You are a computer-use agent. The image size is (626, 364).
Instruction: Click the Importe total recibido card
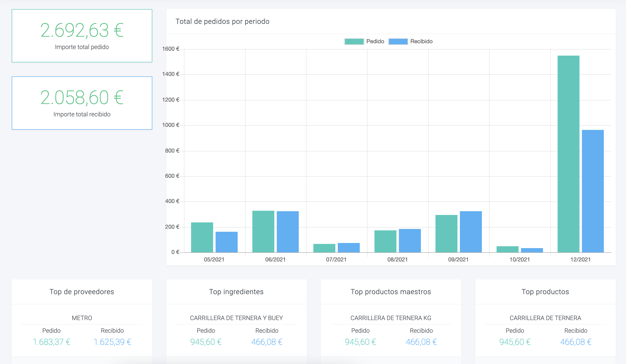(82, 103)
